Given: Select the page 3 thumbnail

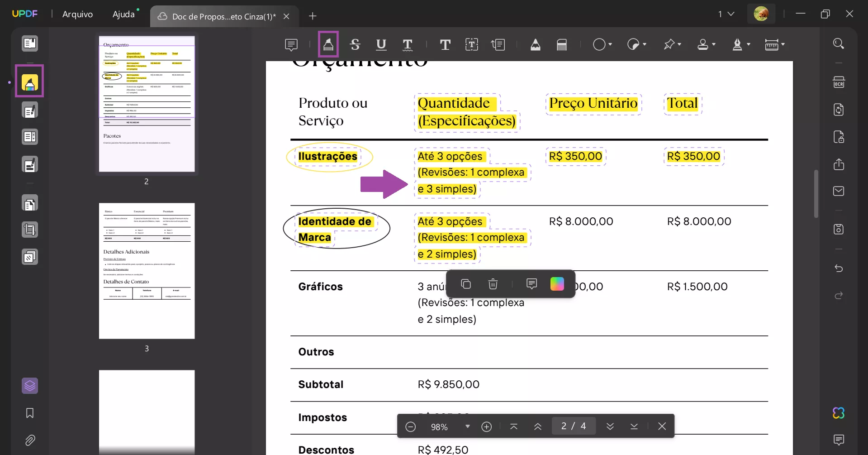Looking at the screenshot, I should pyautogui.click(x=147, y=271).
